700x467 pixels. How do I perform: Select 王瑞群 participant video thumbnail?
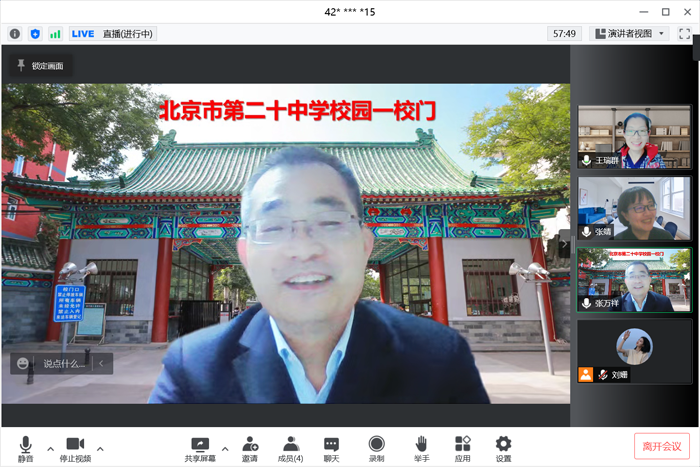point(634,137)
